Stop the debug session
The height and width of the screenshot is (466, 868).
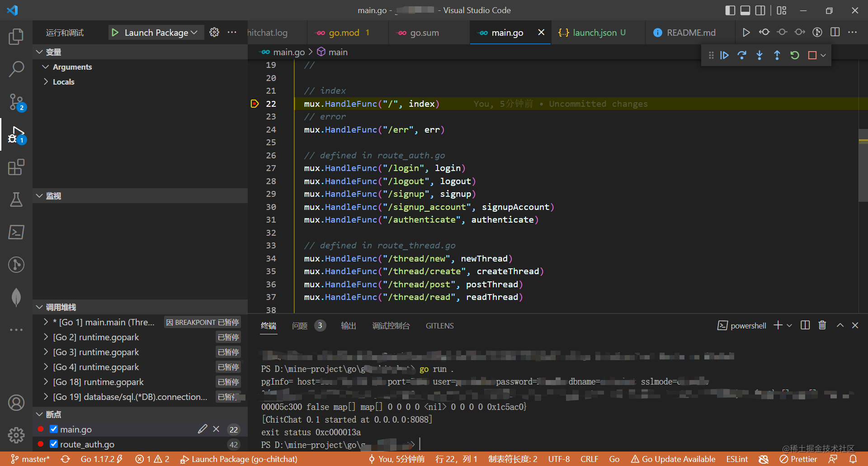812,55
